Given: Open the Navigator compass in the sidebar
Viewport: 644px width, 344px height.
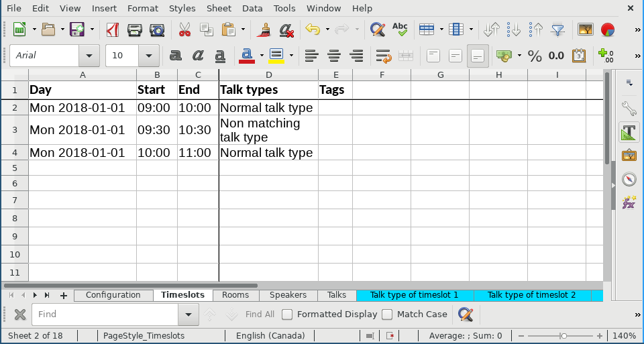Looking at the screenshot, I should [x=629, y=179].
